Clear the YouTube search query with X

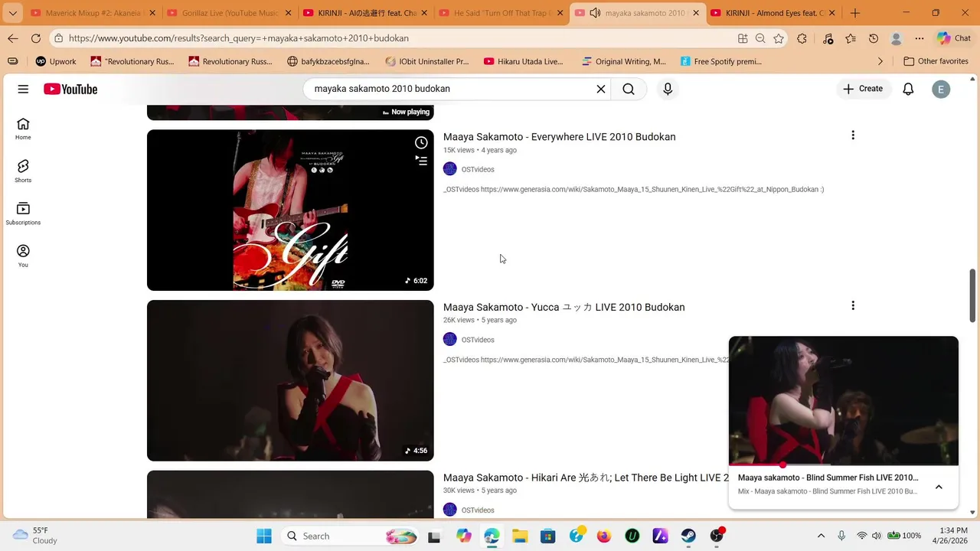click(601, 89)
